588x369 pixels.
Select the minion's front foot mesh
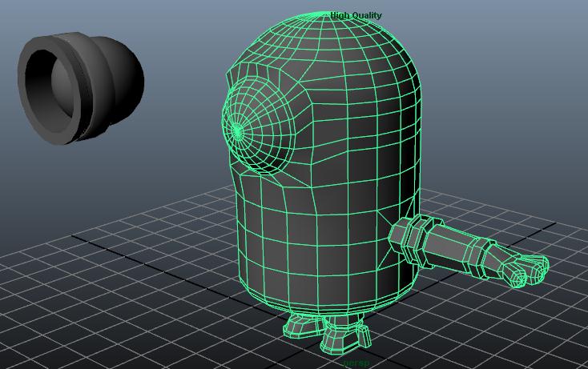point(344,336)
